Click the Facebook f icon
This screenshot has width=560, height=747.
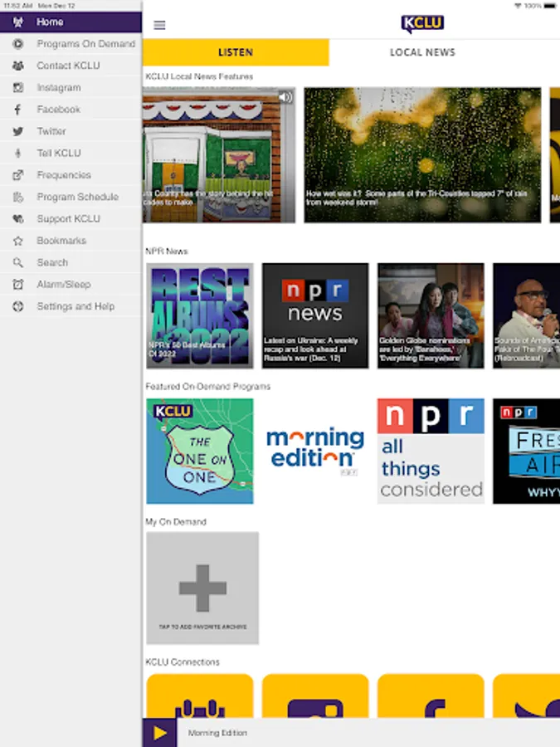pos(17,110)
